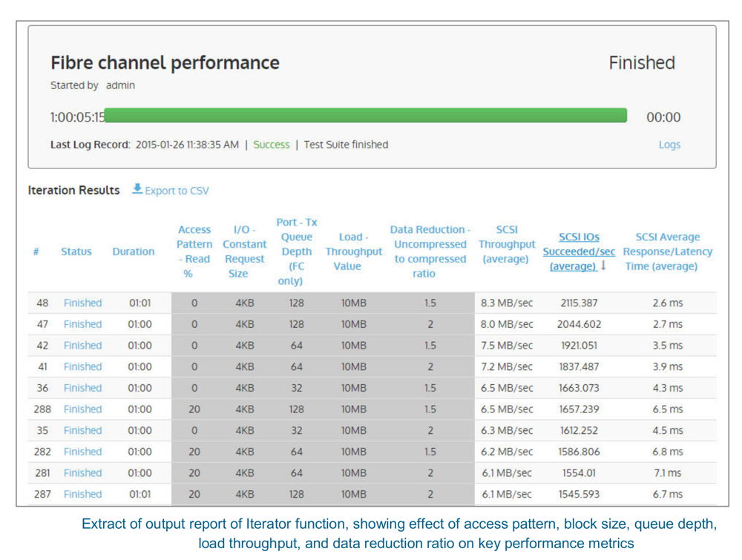Open details for iteration 288
This screenshot has width=742, height=560.
tap(82, 409)
